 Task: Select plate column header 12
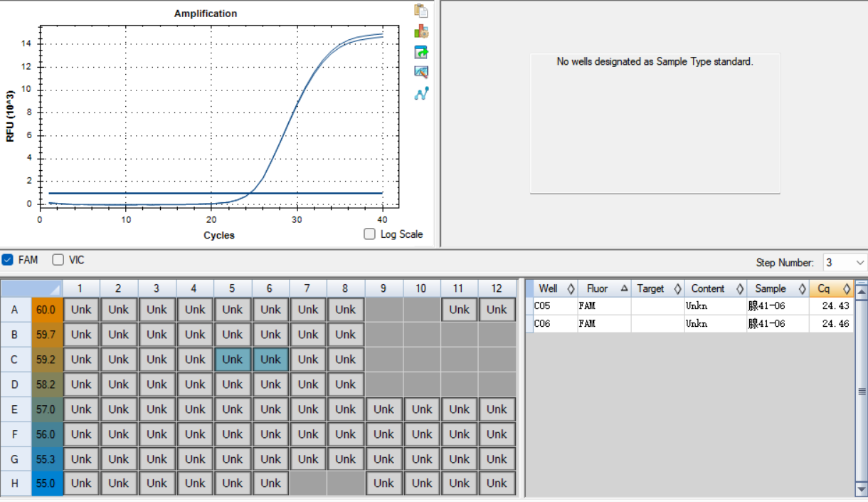pyautogui.click(x=497, y=288)
